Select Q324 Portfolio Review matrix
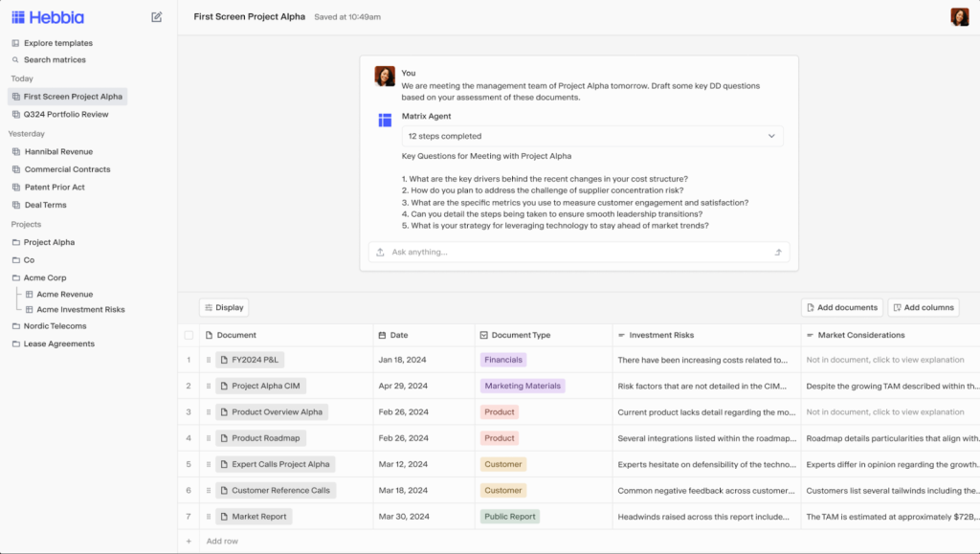 65,115
